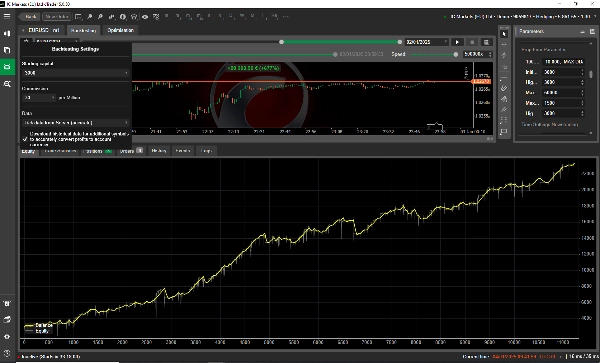This screenshot has width=600, height=363.
Task: Click the New Order button
Action: point(56,17)
